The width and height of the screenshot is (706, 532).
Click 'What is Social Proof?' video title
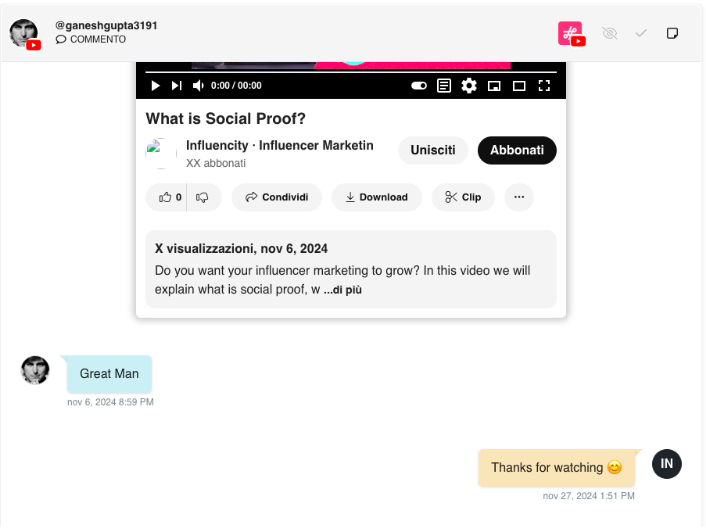point(226,119)
